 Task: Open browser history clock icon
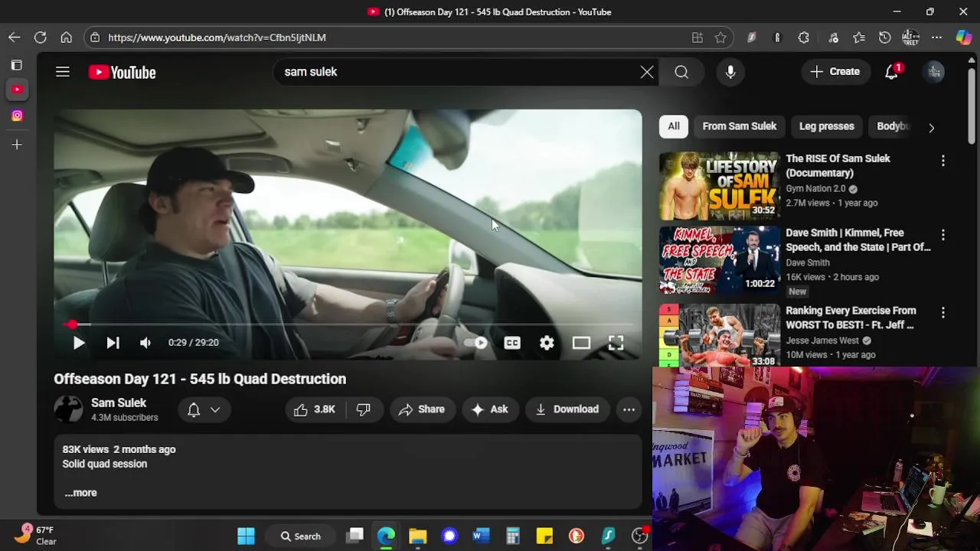click(885, 37)
